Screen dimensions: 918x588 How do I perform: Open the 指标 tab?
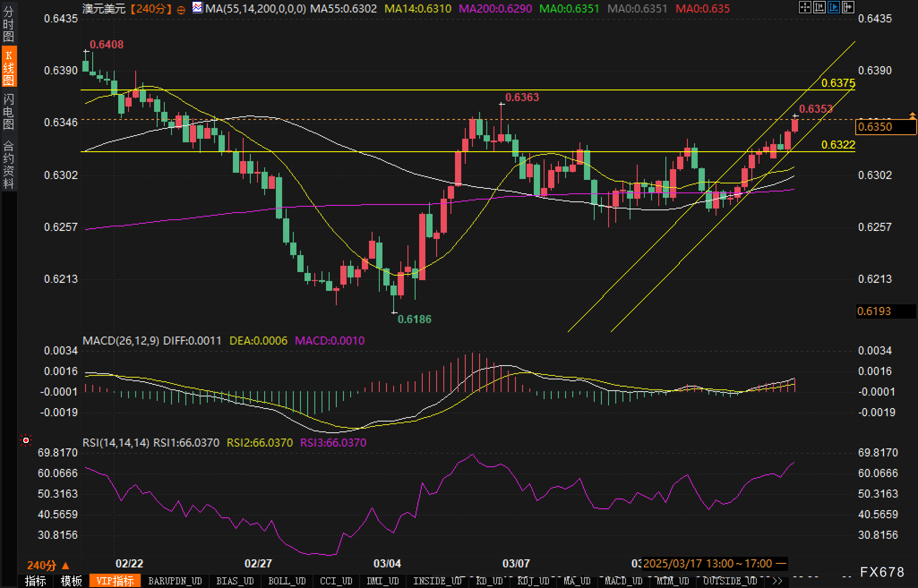(x=35, y=581)
